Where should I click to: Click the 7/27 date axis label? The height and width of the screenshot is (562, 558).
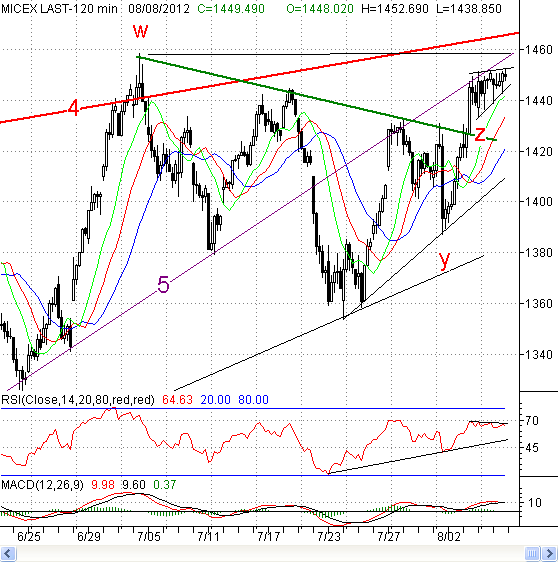[389, 537]
